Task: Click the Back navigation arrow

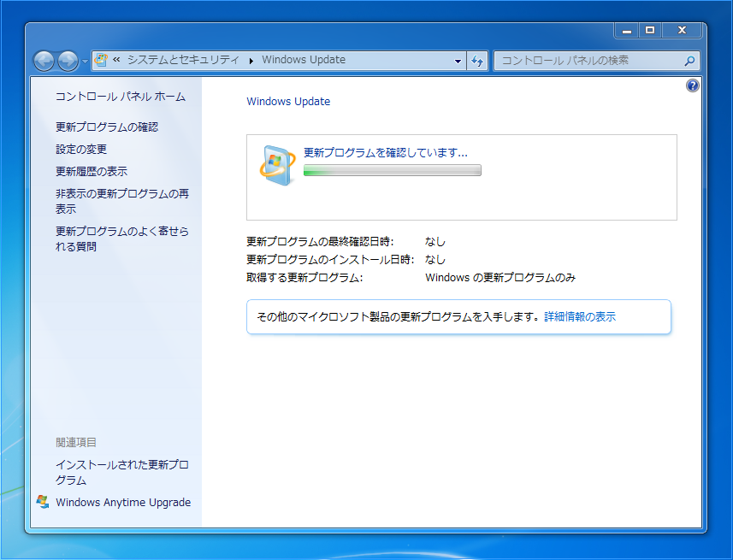Action: tap(44, 61)
